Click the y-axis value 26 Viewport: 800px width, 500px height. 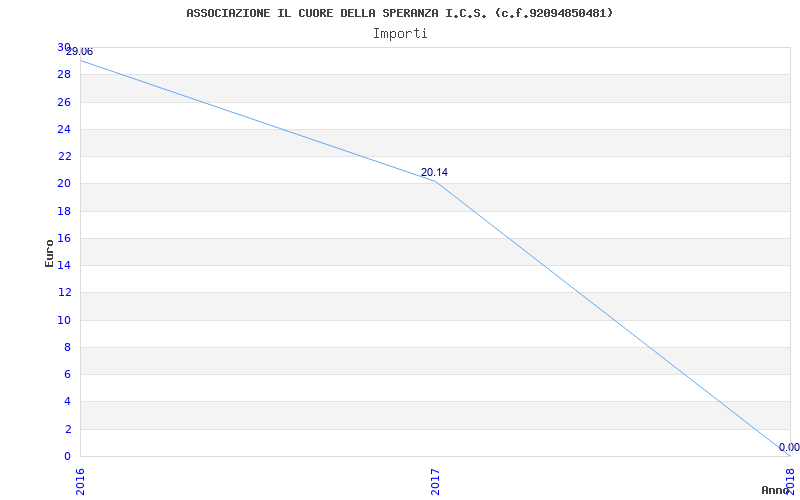tap(65, 102)
